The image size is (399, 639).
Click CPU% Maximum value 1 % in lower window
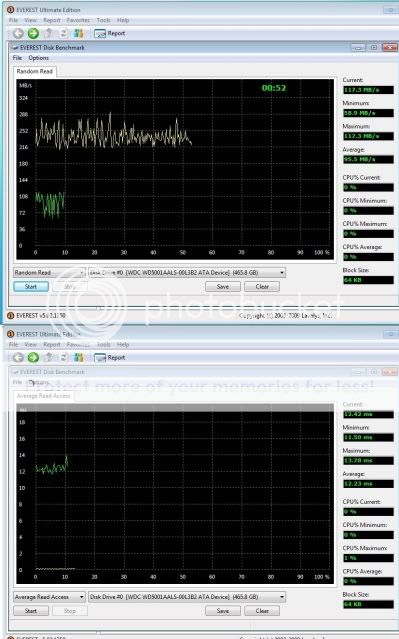[x=368, y=558]
